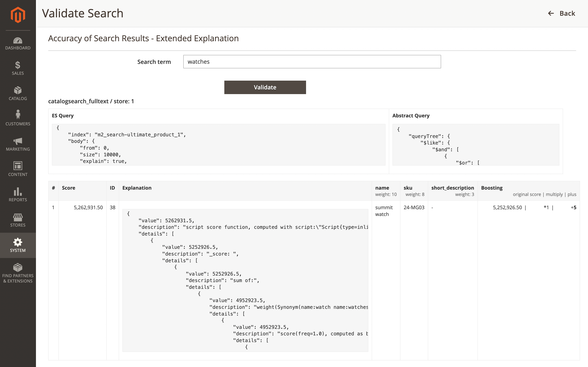The width and height of the screenshot is (588, 367).
Task: Select score value 5,262,931.50
Action: point(88,208)
